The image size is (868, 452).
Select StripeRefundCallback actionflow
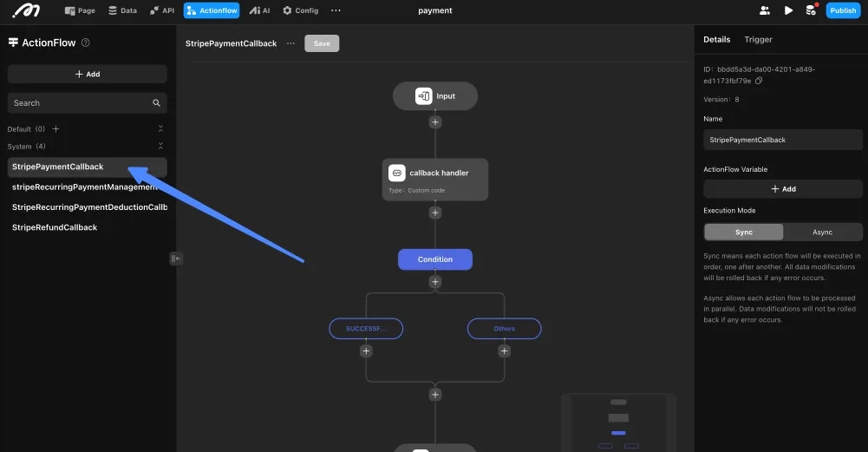point(88,227)
